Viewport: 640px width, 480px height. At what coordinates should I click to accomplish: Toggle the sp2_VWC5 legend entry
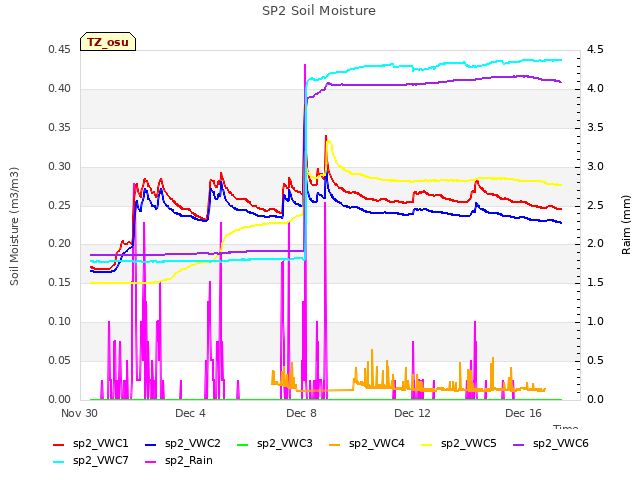(x=459, y=444)
